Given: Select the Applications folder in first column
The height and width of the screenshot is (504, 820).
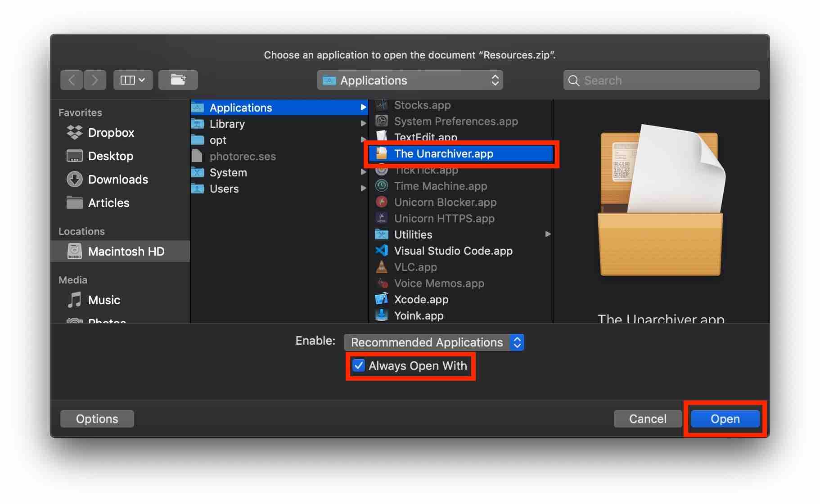Looking at the screenshot, I should click(279, 108).
